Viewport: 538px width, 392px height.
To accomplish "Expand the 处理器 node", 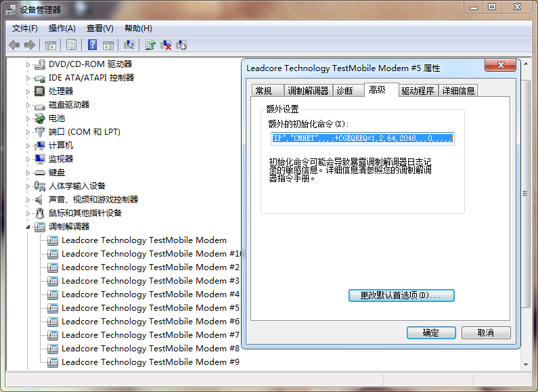I will tap(28, 91).
